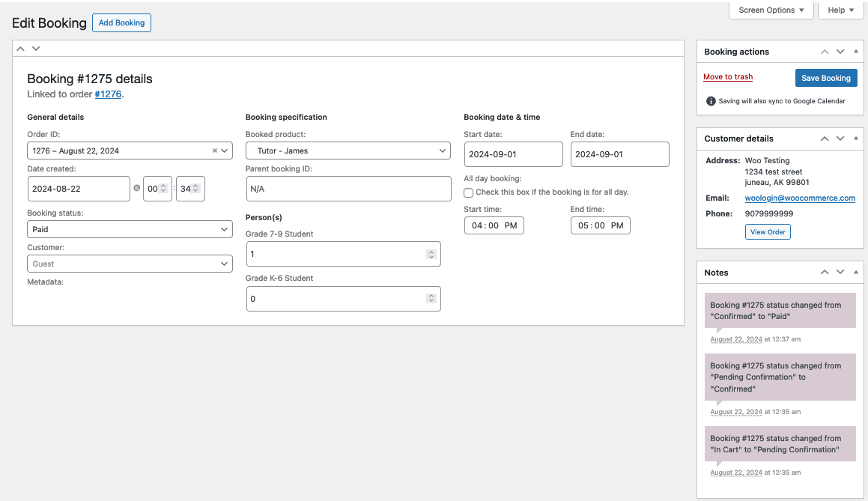
Task: Open the customer email link
Action: tap(800, 198)
